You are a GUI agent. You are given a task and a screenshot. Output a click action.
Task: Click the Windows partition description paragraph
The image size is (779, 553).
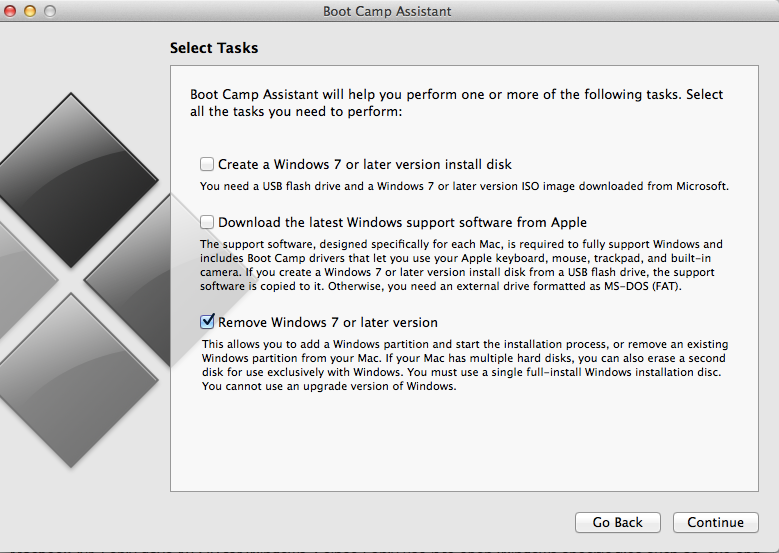[x=460, y=365]
